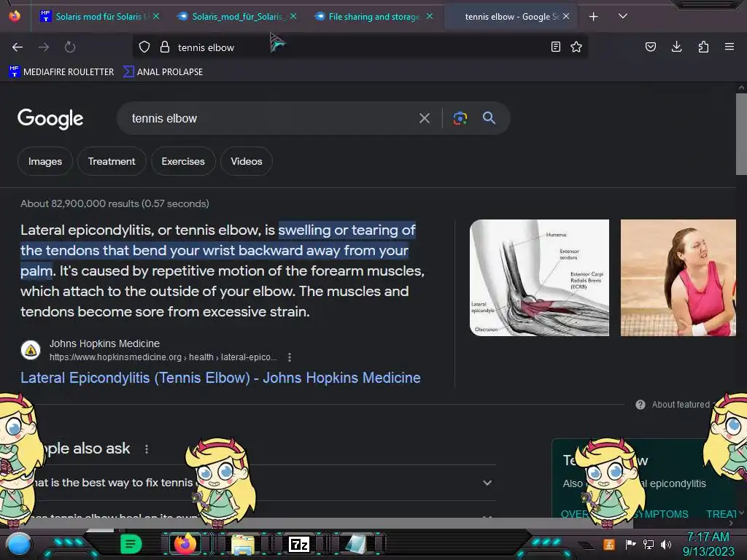Open Action Center flag tray icon
This screenshot has width=747, height=560.
point(630,544)
